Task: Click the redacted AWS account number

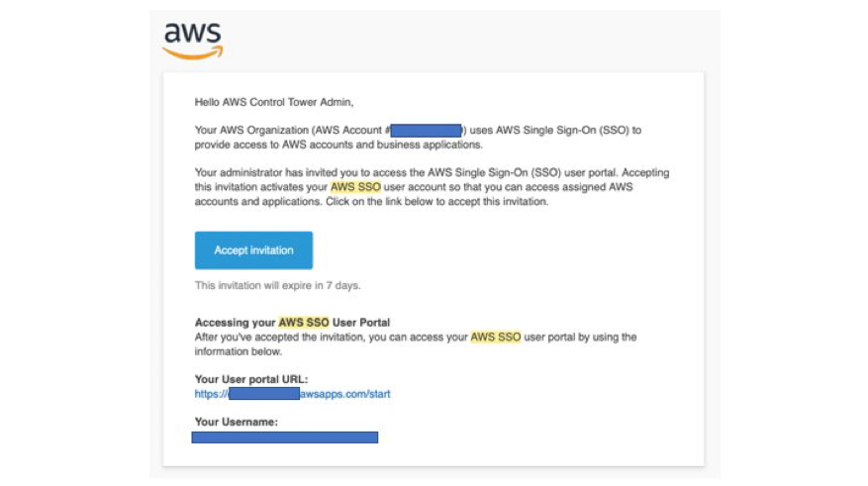Action: pos(427,131)
